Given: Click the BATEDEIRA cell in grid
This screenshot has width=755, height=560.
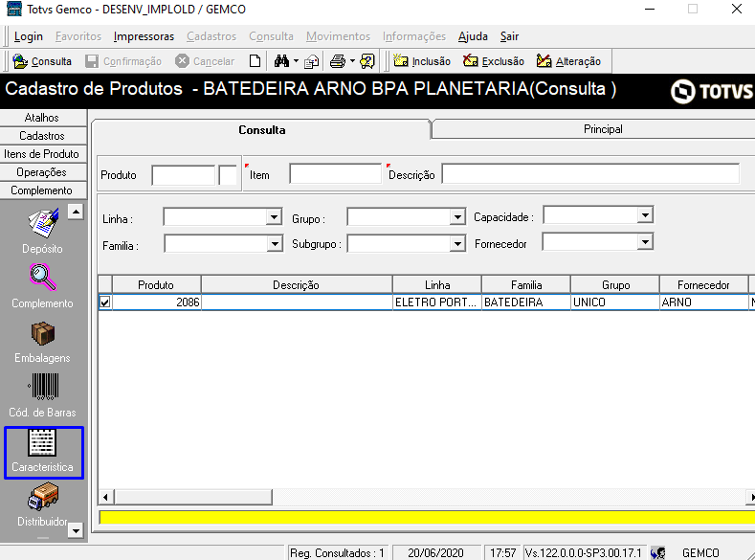Looking at the screenshot, I should tap(525, 302).
